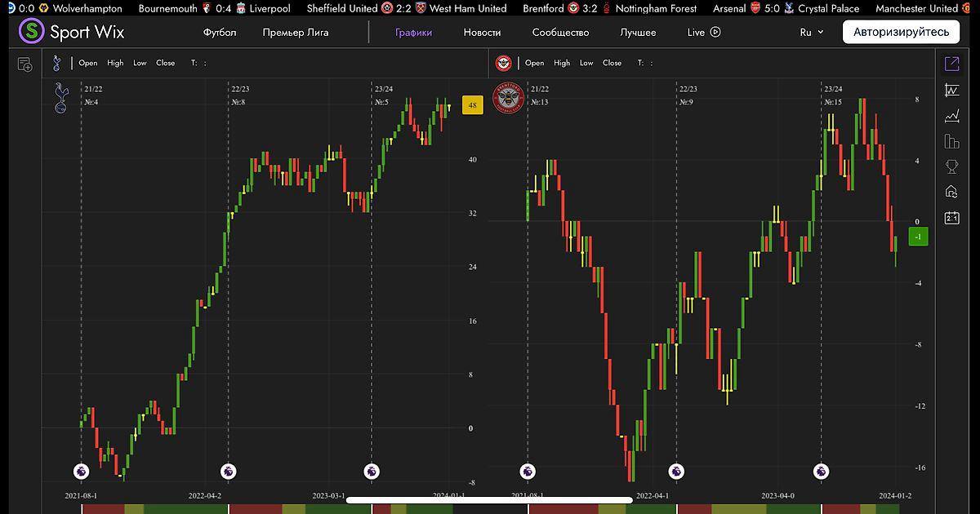Open the add chart panel icon

24,64
